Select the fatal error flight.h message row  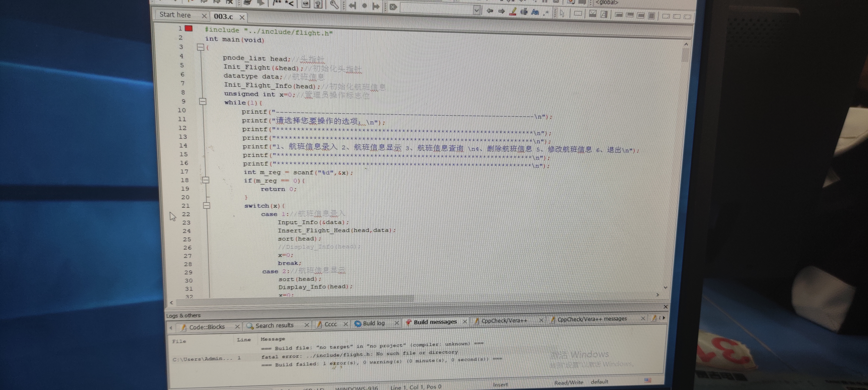[x=359, y=354]
